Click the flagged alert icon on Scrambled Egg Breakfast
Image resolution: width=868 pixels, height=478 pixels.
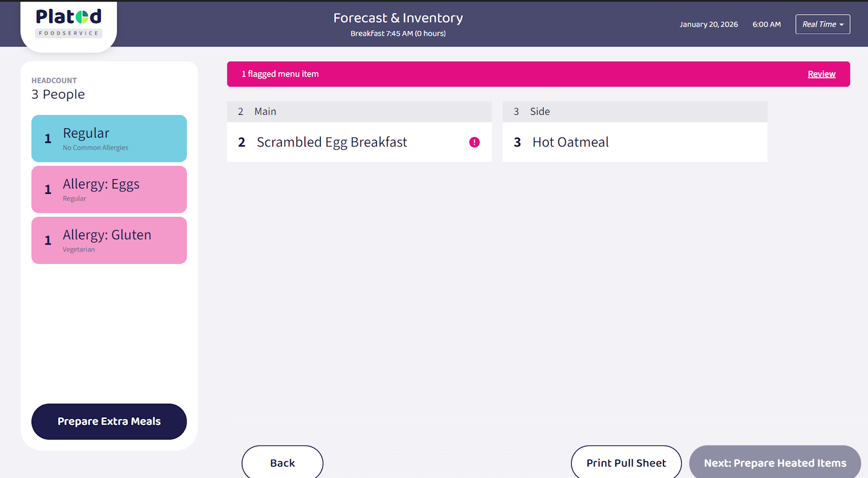[474, 142]
